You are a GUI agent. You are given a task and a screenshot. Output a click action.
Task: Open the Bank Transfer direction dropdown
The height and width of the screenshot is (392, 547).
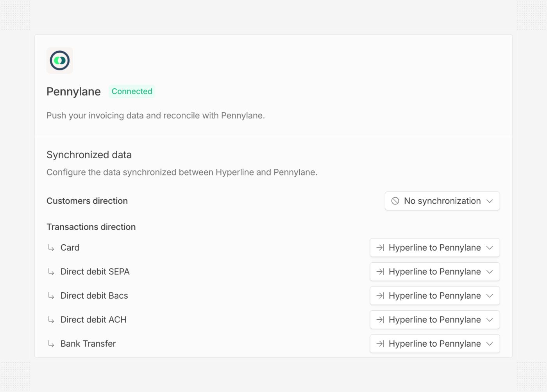[434, 344]
